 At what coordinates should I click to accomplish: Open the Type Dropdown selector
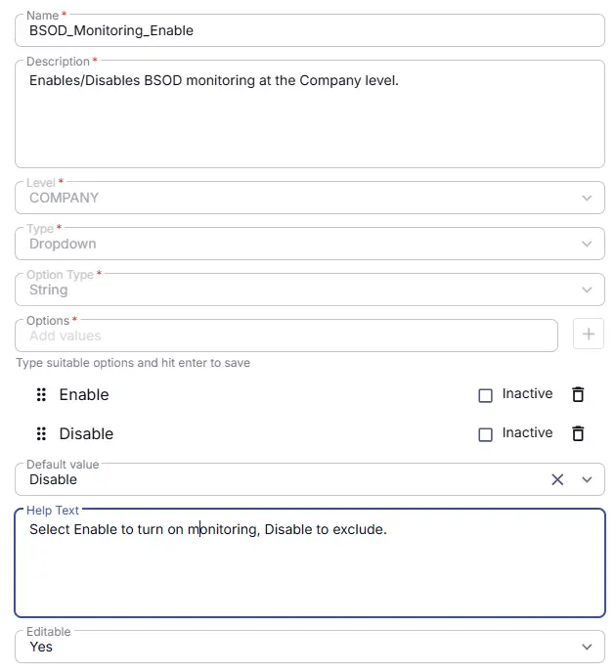pyautogui.click(x=310, y=244)
